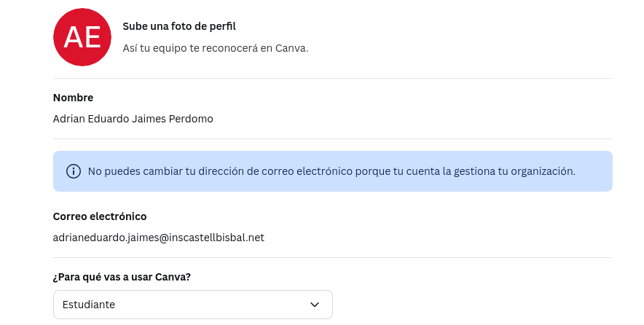Click the 'inscastellbisbal.net' domain of the email
Screen dimensions: 644x325
[x=216, y=238]
